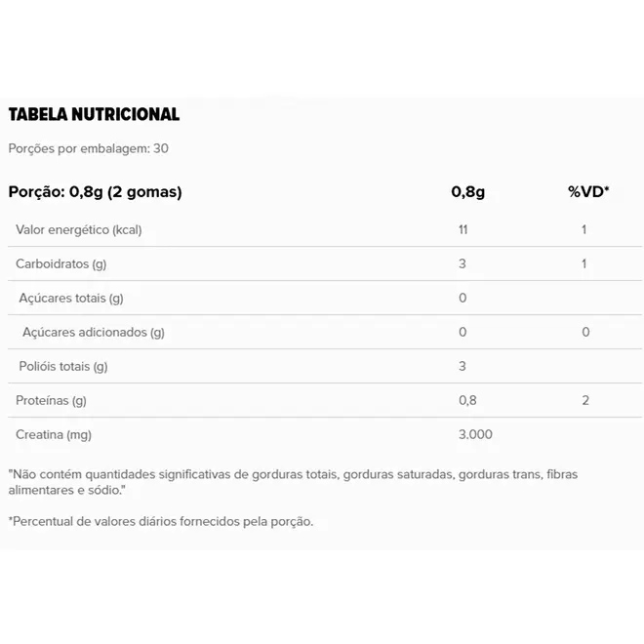This screenshot has height=644, width=644.
Task: Click the Polióis totais value 3
Action: click(463, 366)
